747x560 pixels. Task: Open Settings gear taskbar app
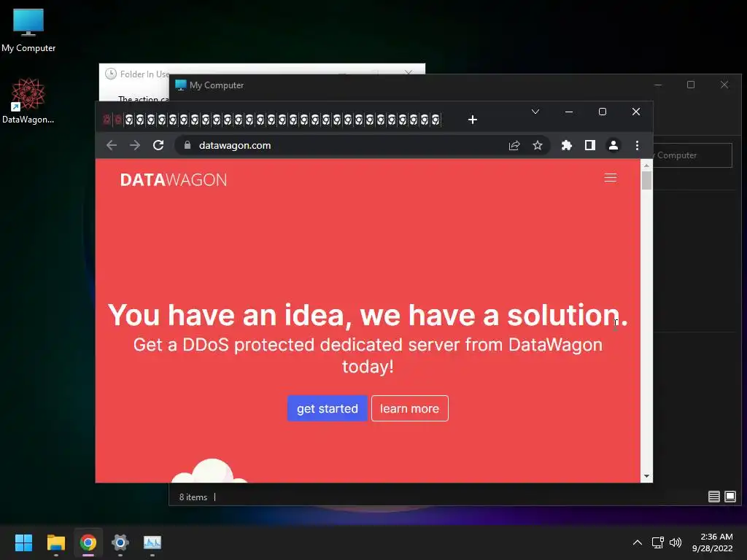120,542
